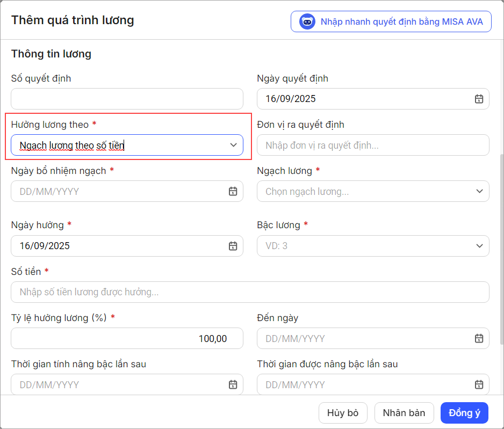Expand the Bậc lương dropdown
This screenshot has width=504, height=429.
coord(479,246)
